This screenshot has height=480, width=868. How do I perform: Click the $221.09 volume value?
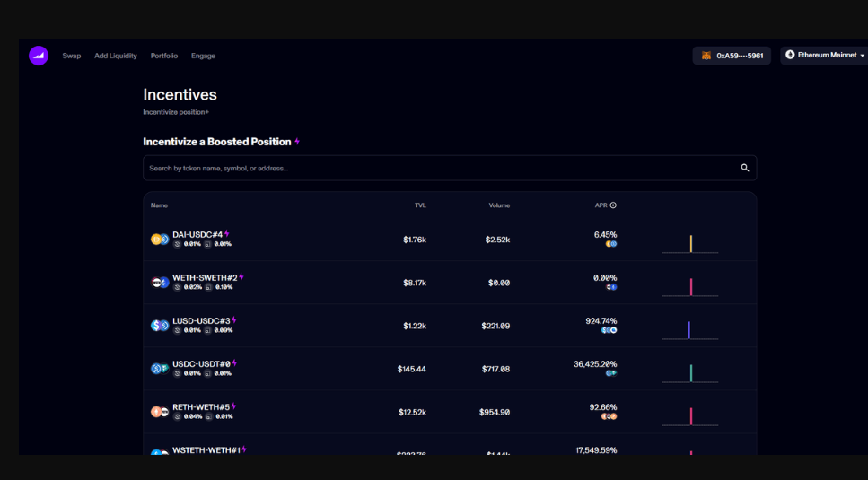point(496,326)
